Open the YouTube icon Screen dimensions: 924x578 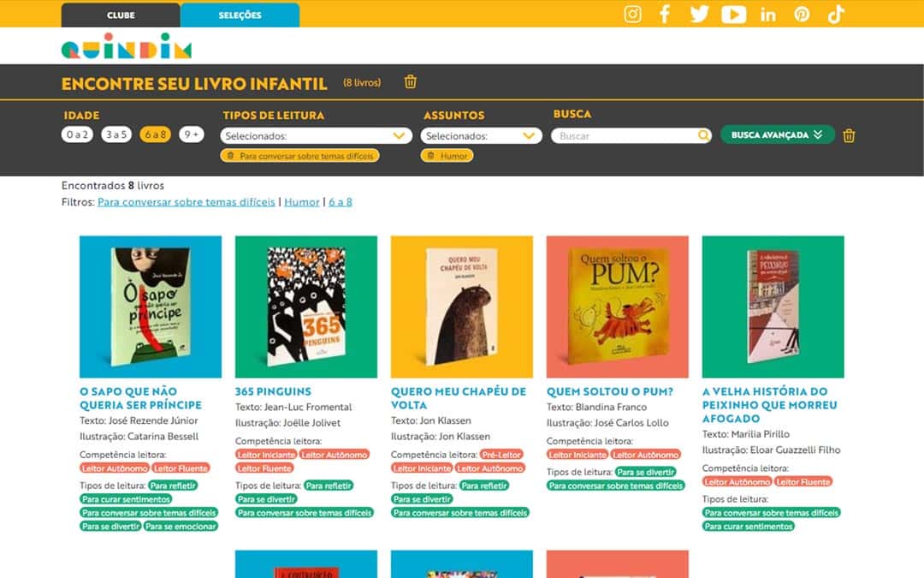click(733, 14)
